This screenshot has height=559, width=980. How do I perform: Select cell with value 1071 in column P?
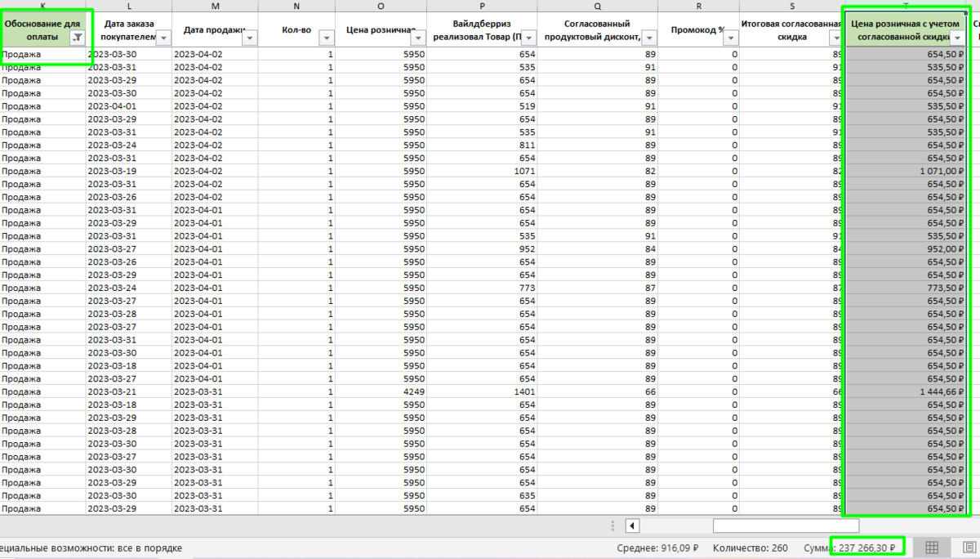click(482, 172)
